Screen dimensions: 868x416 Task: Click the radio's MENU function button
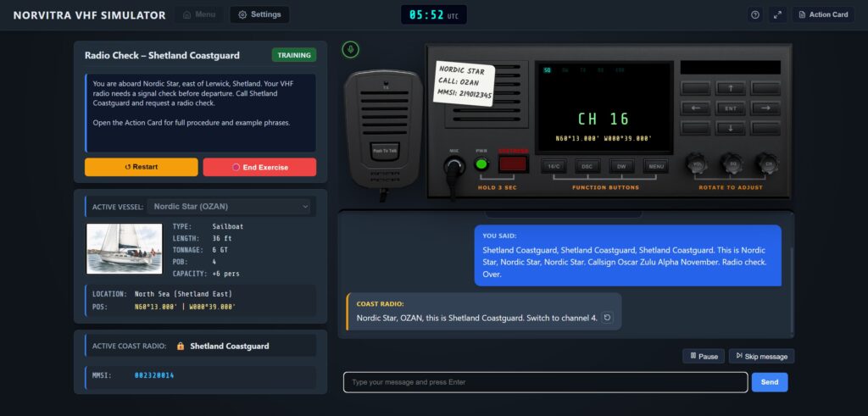point(656,166)
